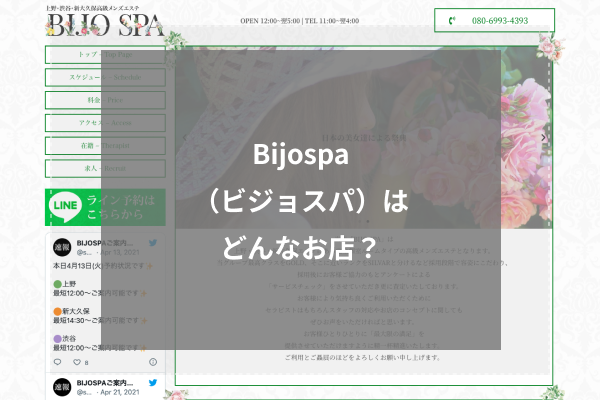Click avatar of the Apr 13 tweet
600x400 pixels.
(62, 247)
